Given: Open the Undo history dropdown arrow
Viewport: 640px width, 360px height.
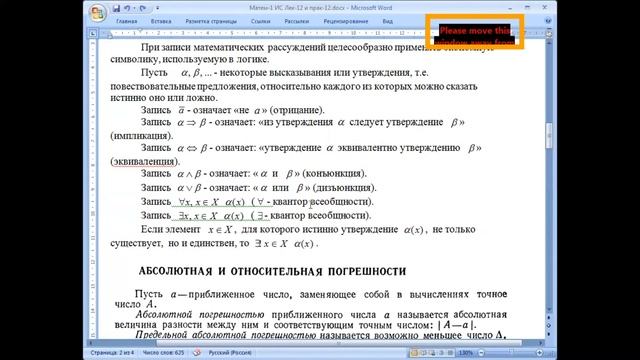Looking at the screenshot, I should click(134, 9).
